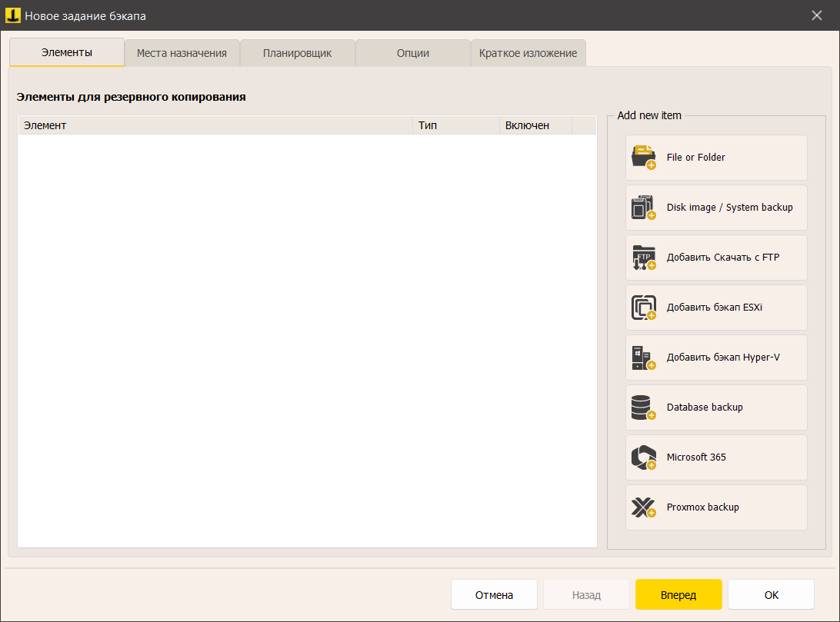Click the Hyper-V backup server icon
This screenshot has width=840, height=622.
click(x=643, y=358)
